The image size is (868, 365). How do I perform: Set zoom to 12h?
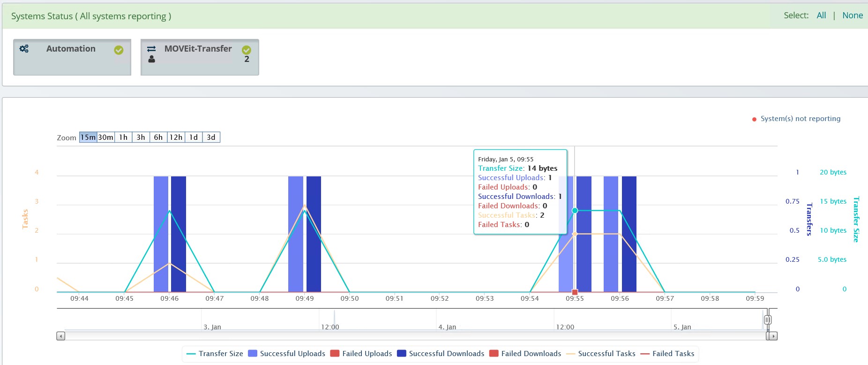(x=176, y=137)
